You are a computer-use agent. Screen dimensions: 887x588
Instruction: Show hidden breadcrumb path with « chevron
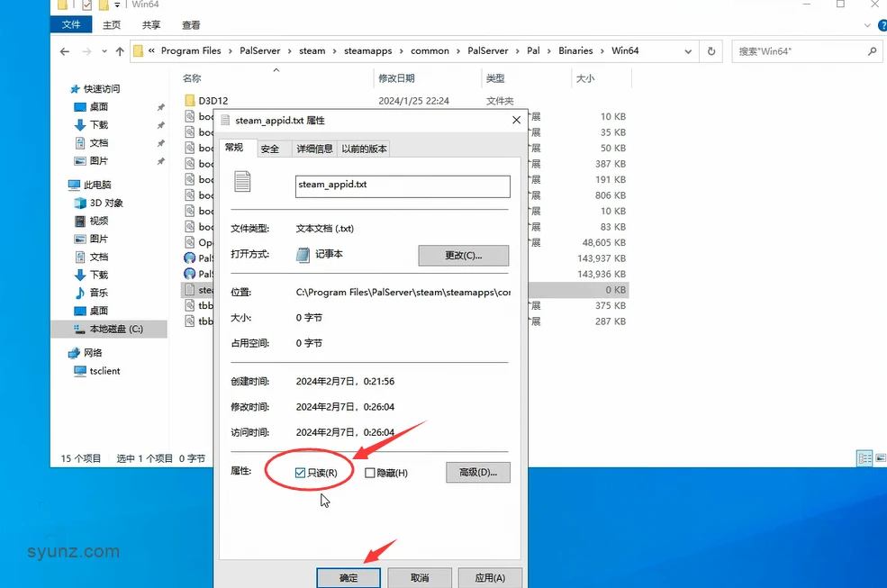(151, 50)
